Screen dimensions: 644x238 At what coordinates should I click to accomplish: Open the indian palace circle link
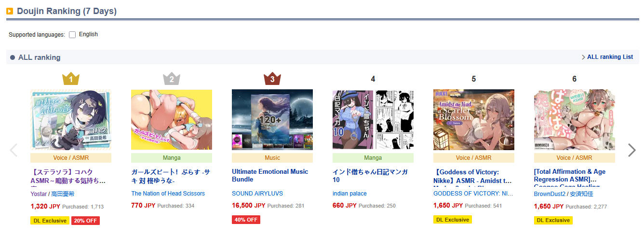pos(349,194)
